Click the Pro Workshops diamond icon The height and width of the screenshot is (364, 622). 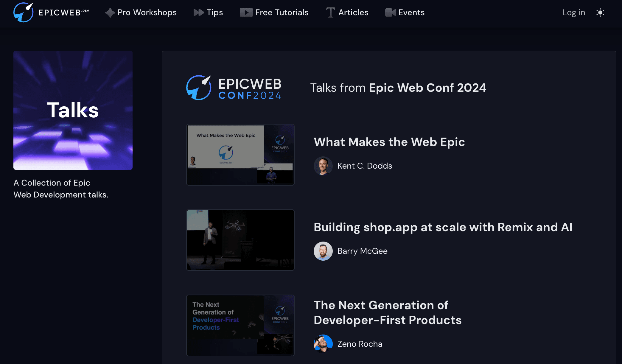[110, 13]
